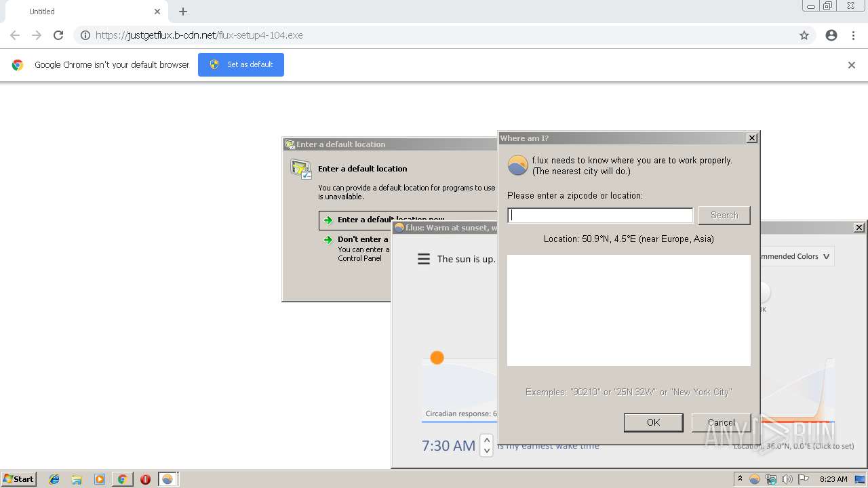Viewport: 868px width, 488px height.
Task: Reload the current page
Action: 58,35
